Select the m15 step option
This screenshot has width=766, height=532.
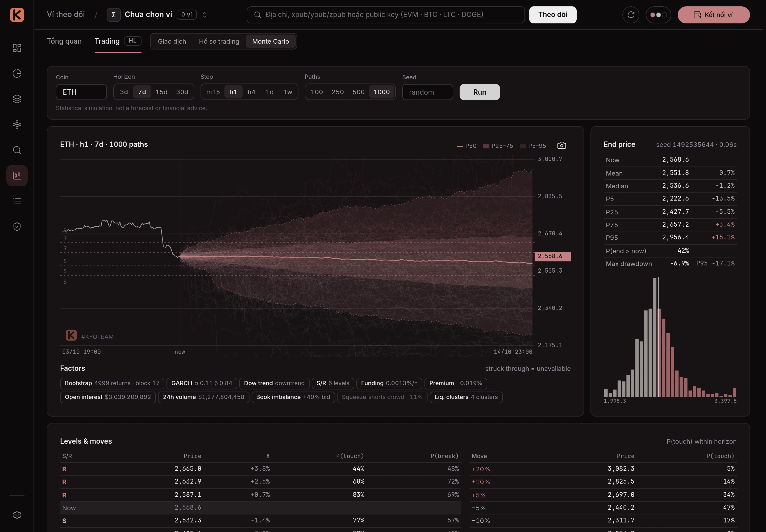click(x=213, y=92)
